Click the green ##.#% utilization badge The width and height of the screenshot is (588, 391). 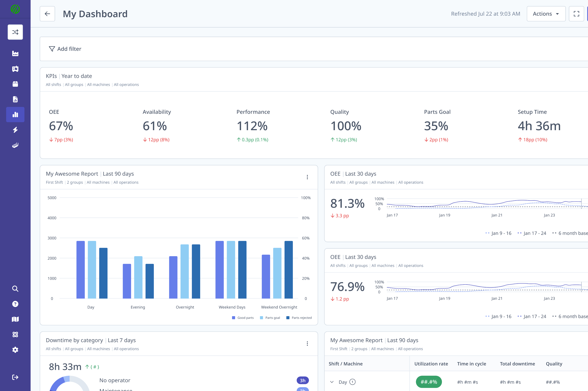(x=429, y=382)
